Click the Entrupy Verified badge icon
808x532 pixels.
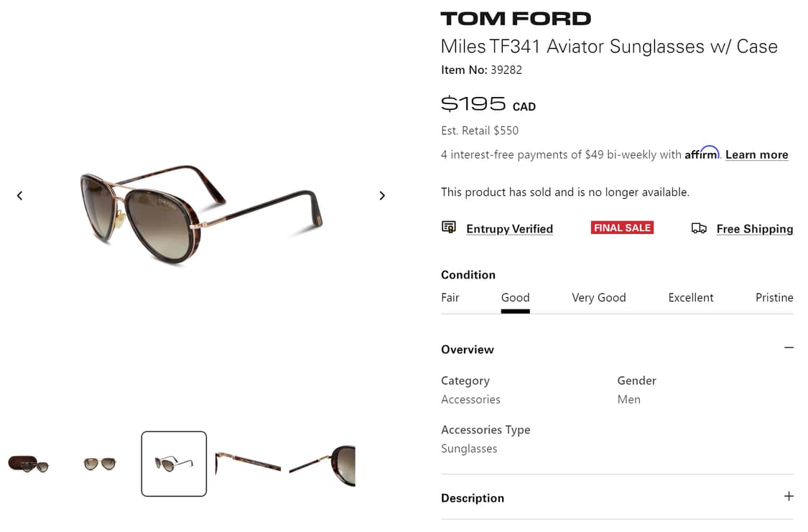(448, 226)
